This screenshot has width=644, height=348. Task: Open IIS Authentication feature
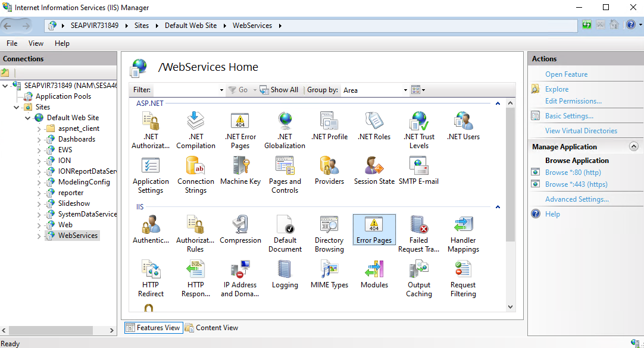pyautogui.click(x=151, y=230)
